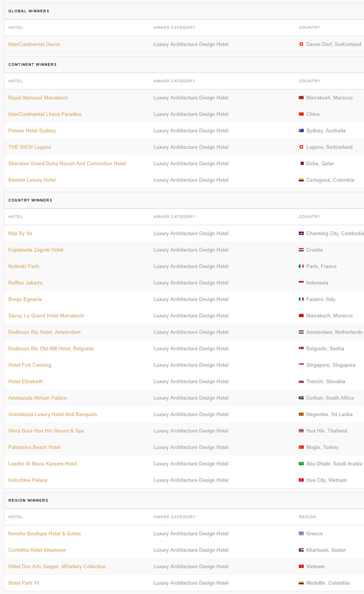Select the Primus Hotel Sydney link
The image size is (364, 594).
point(32,131)
